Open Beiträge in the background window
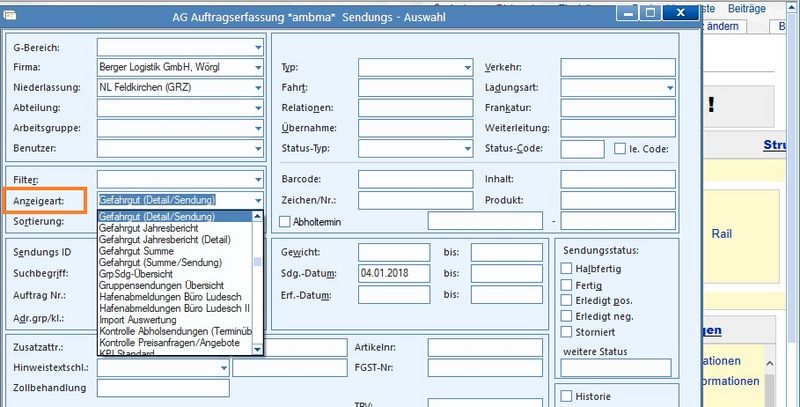 tap(747, 9)
